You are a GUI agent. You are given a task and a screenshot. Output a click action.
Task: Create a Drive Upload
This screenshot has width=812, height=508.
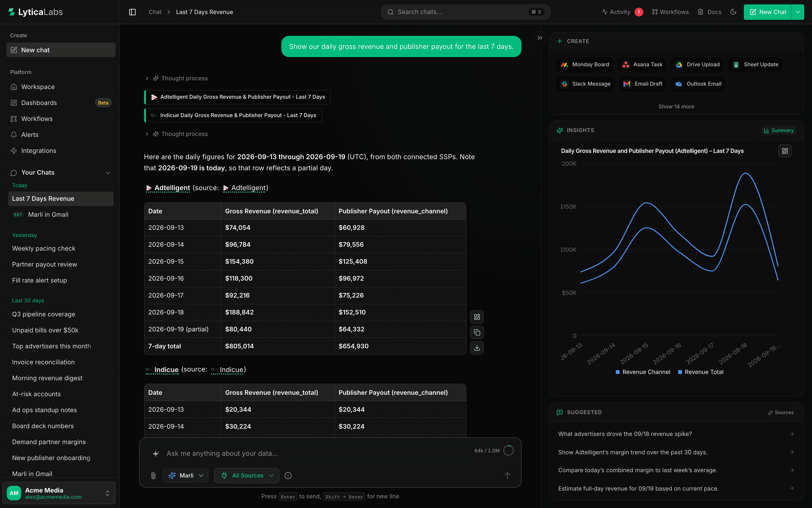point(697,65)
